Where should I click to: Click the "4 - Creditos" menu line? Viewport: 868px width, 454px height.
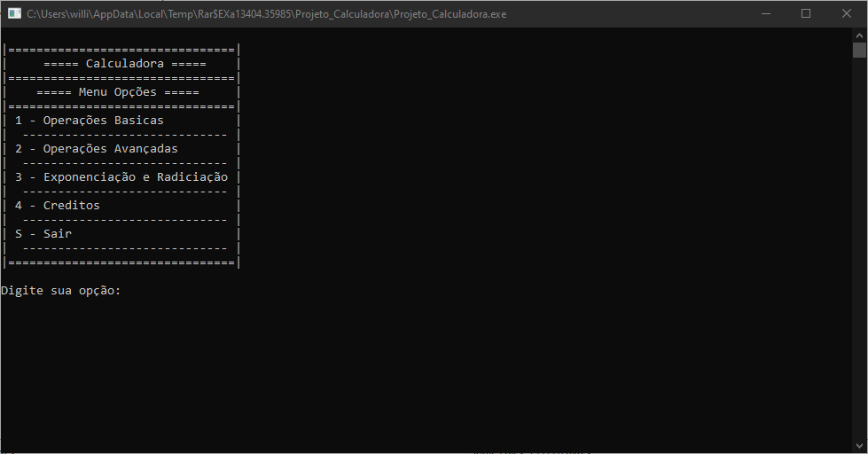(57, 206)
